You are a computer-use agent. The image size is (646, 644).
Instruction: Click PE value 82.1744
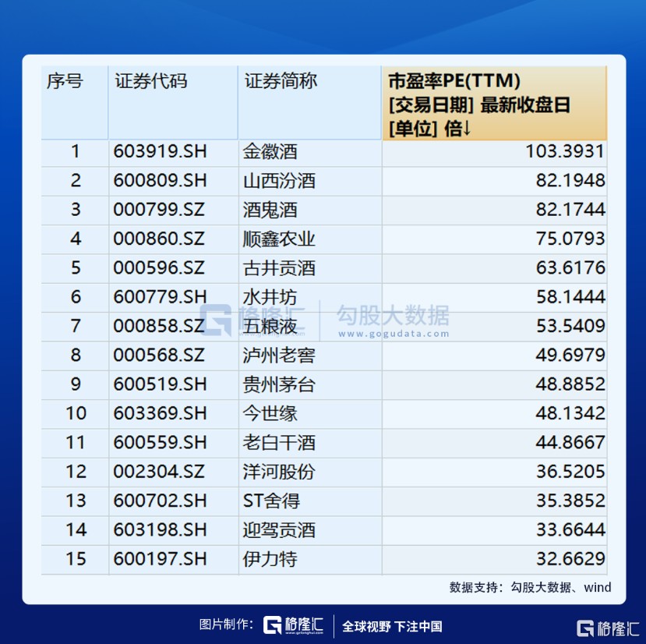click(x=570, y=210)
